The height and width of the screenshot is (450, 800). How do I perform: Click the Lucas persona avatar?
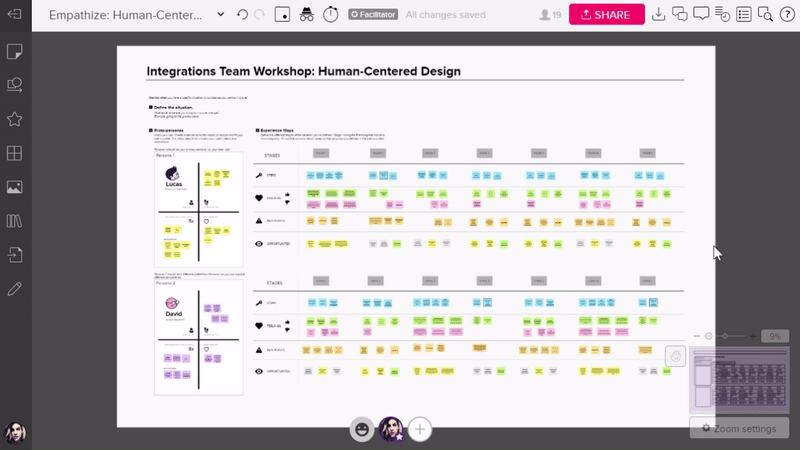pyautogui.click(x=172, y=173)
